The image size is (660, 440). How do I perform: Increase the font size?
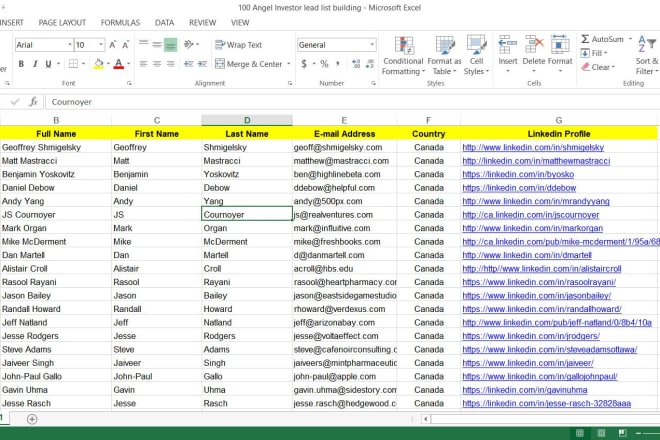[113, 45]
